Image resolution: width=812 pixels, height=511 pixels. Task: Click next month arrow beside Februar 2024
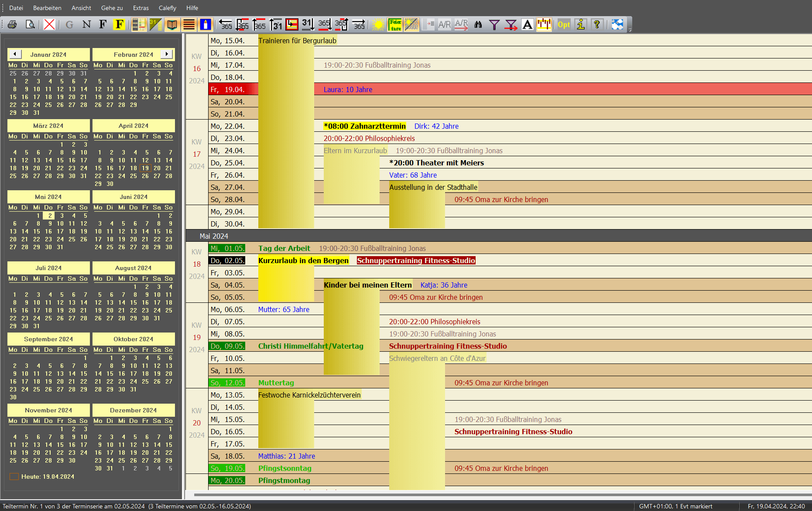point(166,54)
